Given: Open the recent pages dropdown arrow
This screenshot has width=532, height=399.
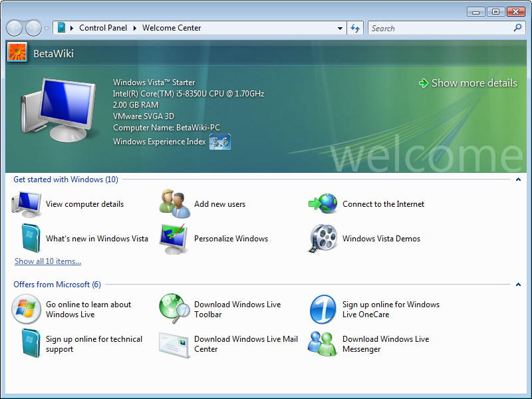Looking at the screenshot, I should click(x=47, y=29).
